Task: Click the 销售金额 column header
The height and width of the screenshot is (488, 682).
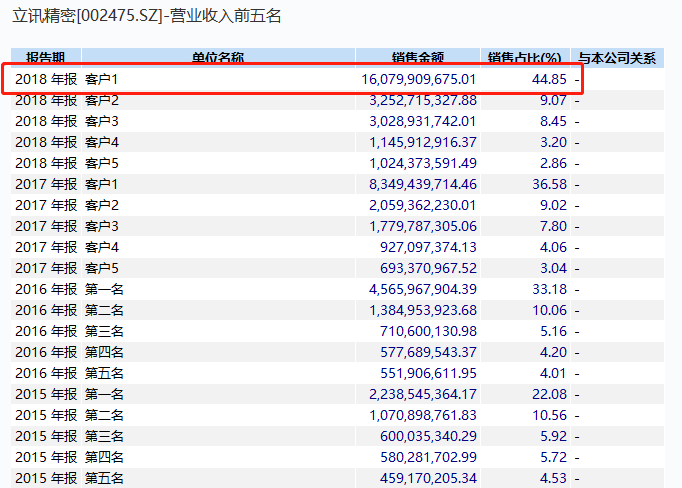Action: coord(418,58)
